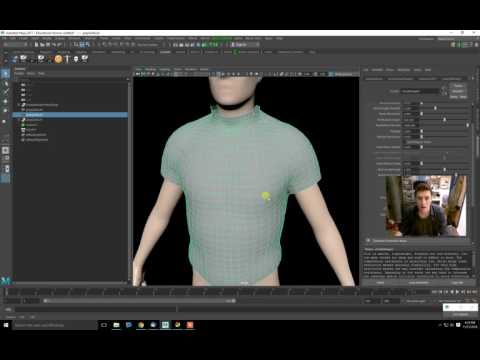The height and width of the screenshot is (360, 480).
Task: Click the Presets button in Attribute Editor
Action: [458, 91]
